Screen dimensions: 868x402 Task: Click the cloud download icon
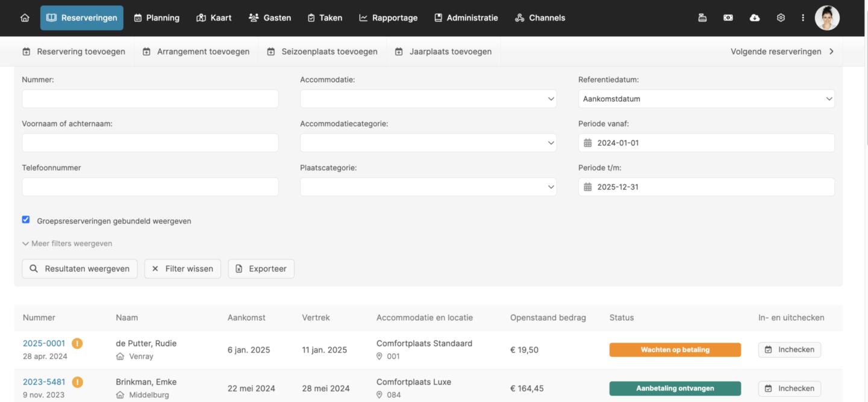[x=754, y=18]
